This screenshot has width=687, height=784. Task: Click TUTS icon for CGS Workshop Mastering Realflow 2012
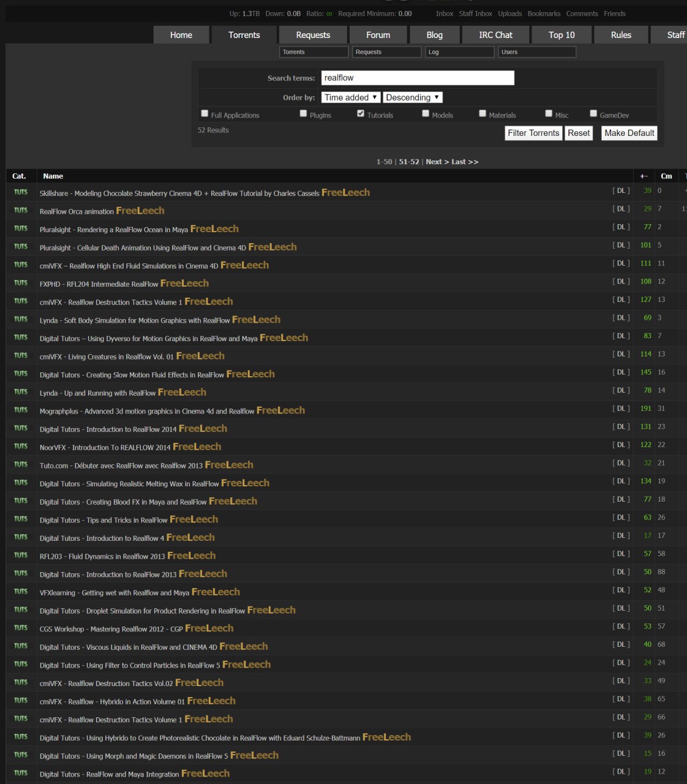[x=21, y=627]
